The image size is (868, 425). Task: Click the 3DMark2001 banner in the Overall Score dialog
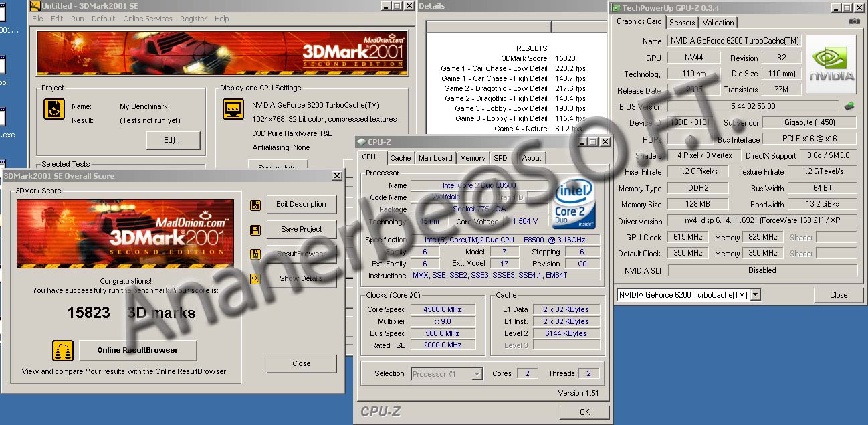(x=126, y=234)
